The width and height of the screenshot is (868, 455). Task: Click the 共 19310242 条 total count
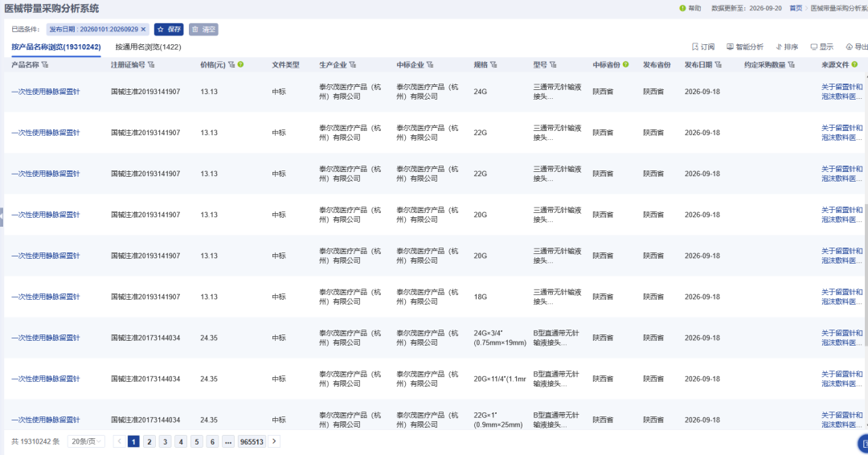pos(35,441)
